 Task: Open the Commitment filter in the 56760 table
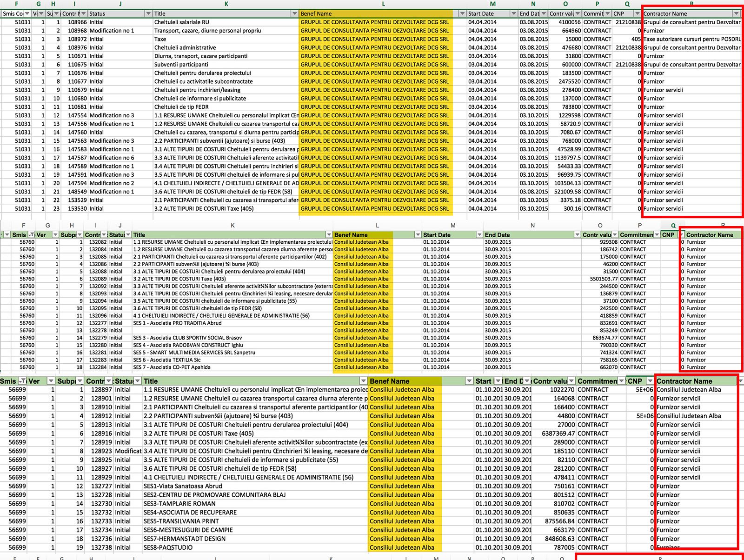click(x=657, y=235)
